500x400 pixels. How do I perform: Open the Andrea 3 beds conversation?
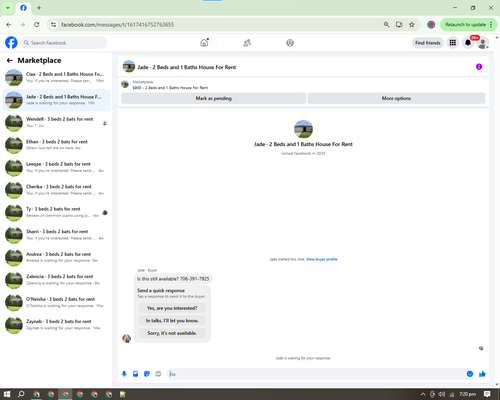[56, 257]
